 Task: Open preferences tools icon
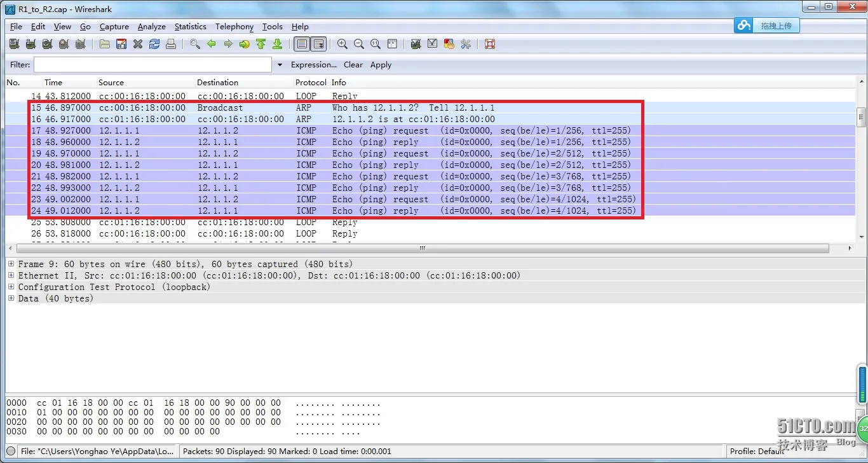tap(466, 44)
